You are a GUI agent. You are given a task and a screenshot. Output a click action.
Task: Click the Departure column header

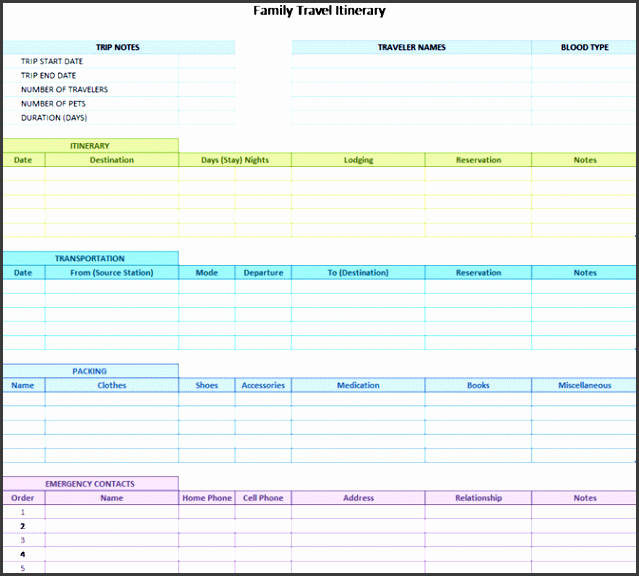[x=263, y=273]
